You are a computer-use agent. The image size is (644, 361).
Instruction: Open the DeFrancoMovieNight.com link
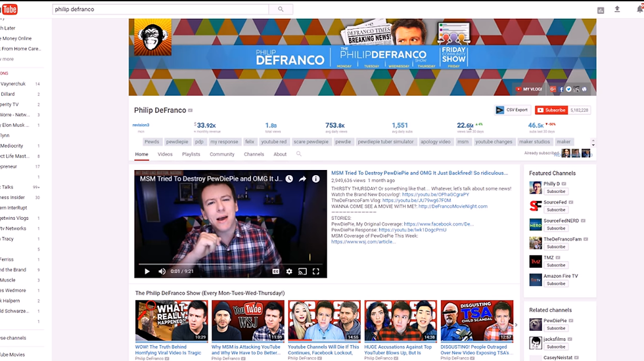point(453,206)
